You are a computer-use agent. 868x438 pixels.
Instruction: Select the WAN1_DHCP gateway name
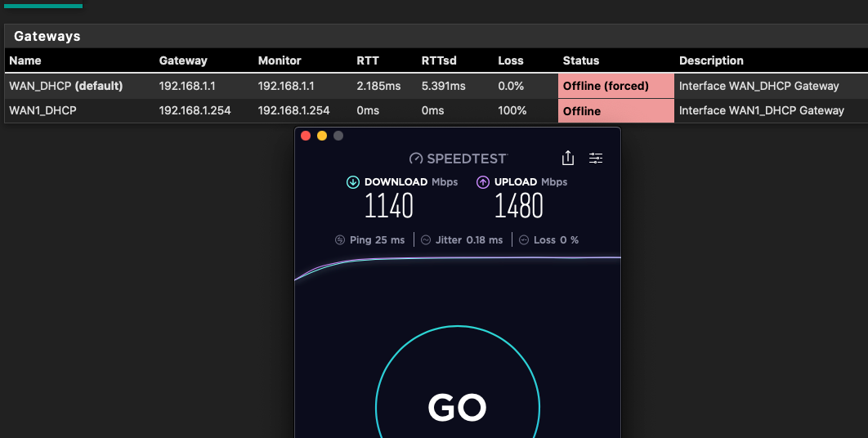(x=43, y=111)
